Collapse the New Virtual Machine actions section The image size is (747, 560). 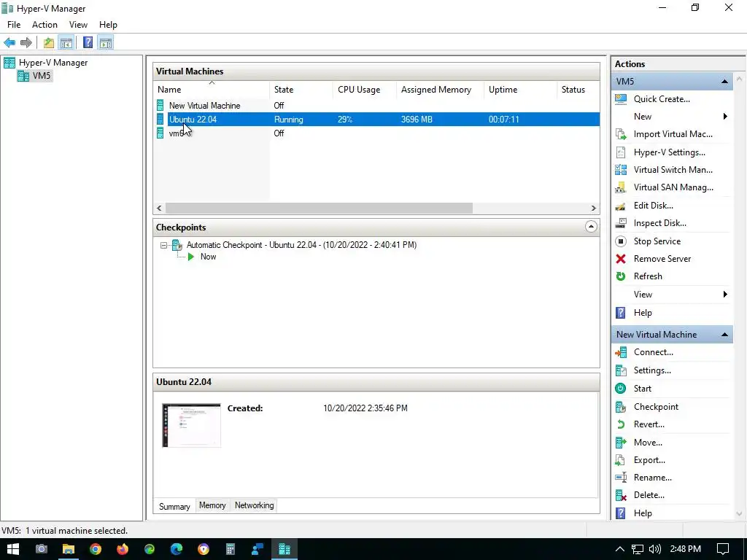(x=724, y=335)
